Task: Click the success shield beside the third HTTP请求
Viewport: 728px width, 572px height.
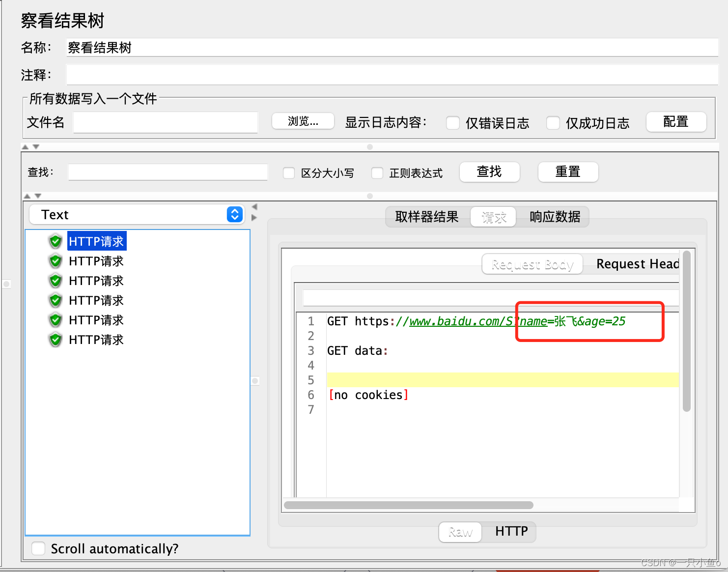Action: click(x=55, y=280)
